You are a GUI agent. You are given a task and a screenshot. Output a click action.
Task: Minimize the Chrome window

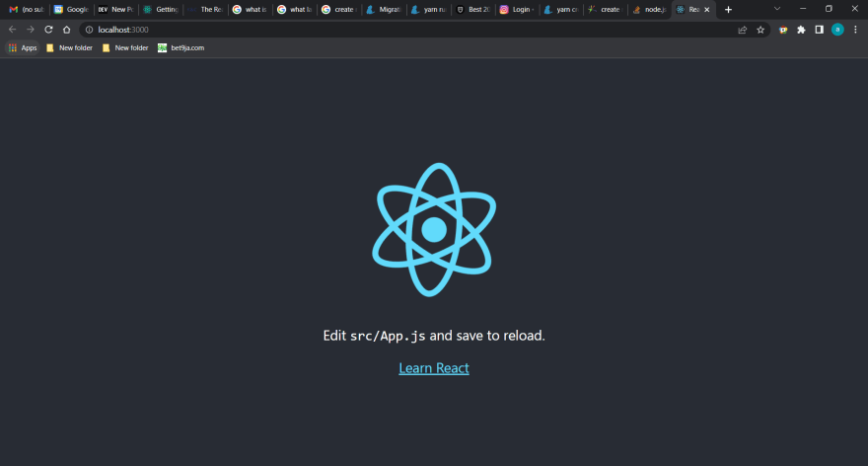tap(803, 9)
